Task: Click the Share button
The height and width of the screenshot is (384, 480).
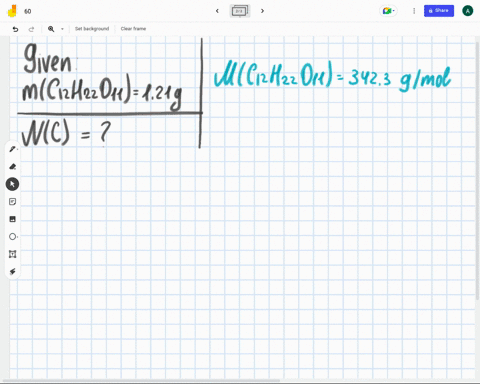Action: [439, 11]
